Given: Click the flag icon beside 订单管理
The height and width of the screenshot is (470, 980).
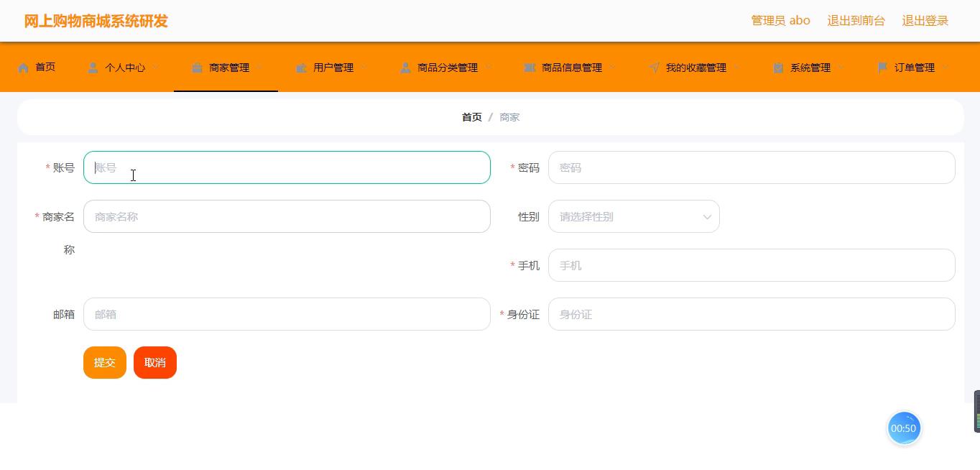Looking at the screenshot, I should (x=882, y=68).
